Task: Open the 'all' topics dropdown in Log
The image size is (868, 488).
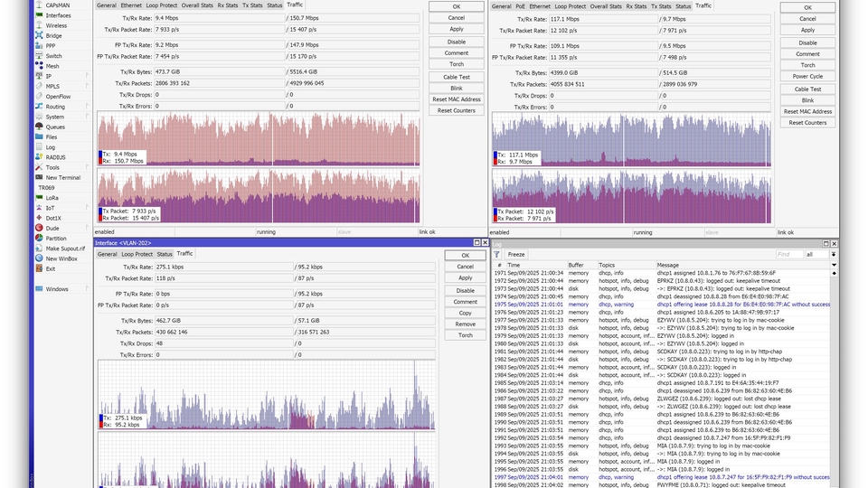Action: [x=821, y=255]
